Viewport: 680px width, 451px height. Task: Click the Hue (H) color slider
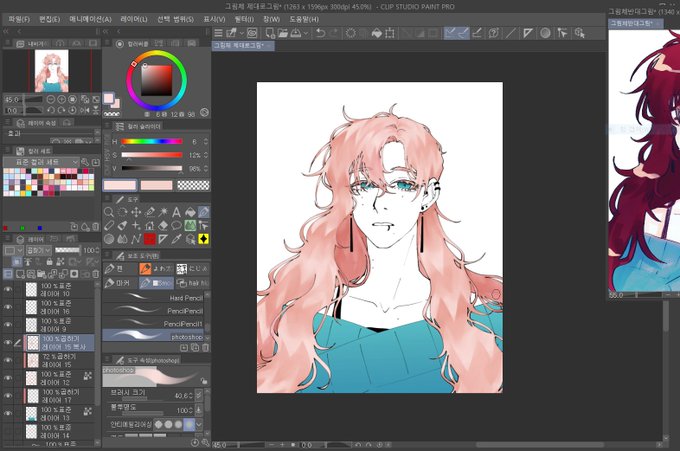pos(152,141)
